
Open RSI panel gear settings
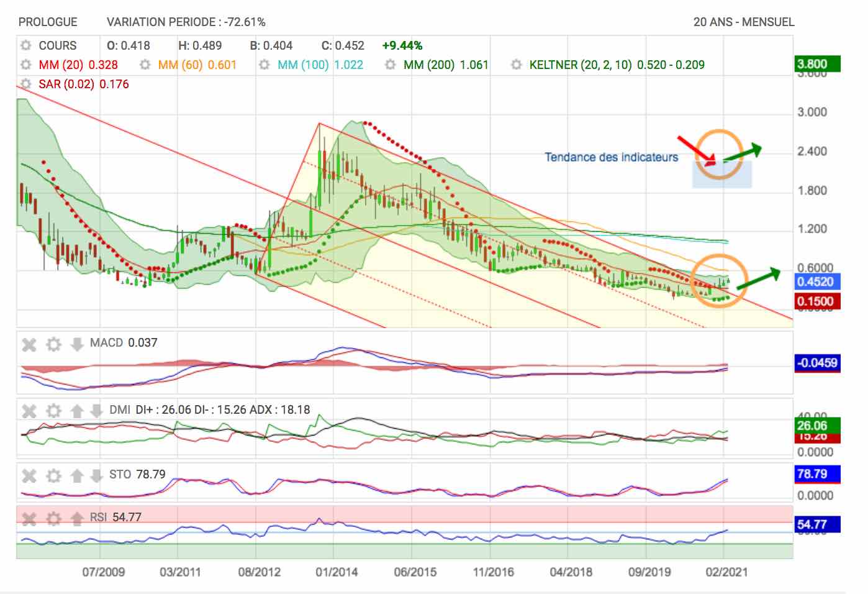(x=54, y=518)
